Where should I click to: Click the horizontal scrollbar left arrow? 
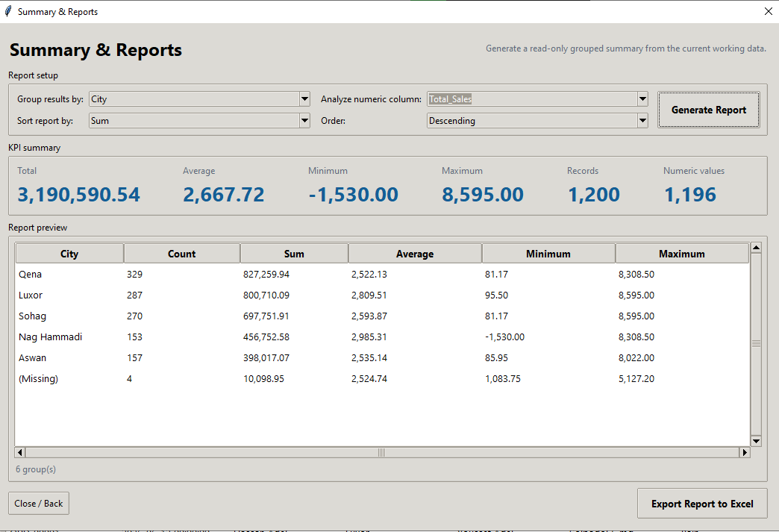20,452
